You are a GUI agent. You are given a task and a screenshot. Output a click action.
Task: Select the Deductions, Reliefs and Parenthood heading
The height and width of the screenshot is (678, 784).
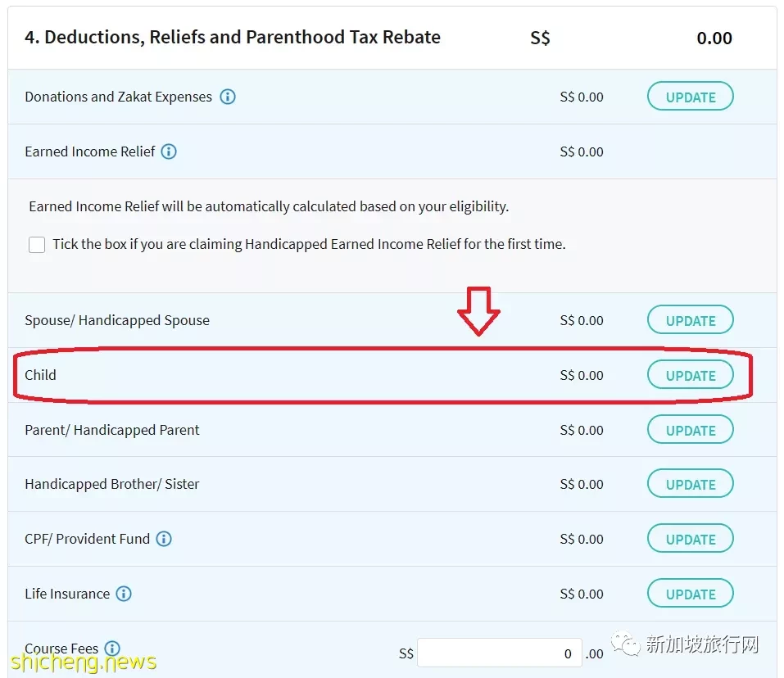[233, 37]
